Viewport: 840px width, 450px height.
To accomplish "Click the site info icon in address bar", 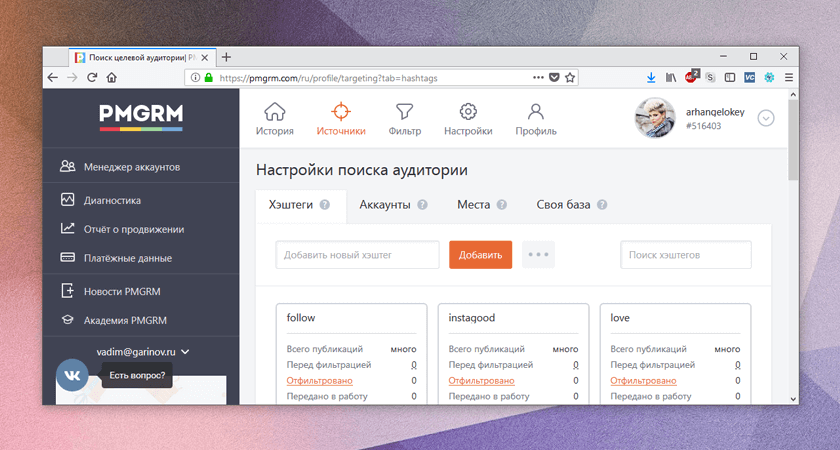I will pyautogui.click(x=196, y=78).
